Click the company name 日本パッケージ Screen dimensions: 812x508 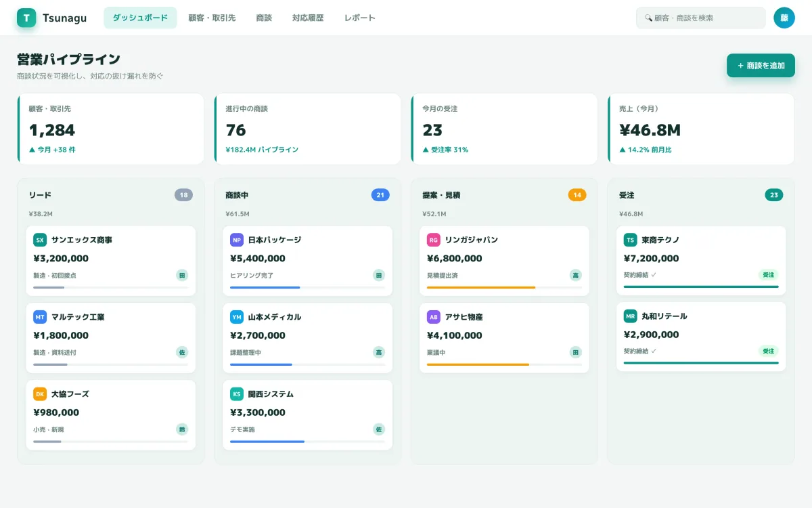275,240
